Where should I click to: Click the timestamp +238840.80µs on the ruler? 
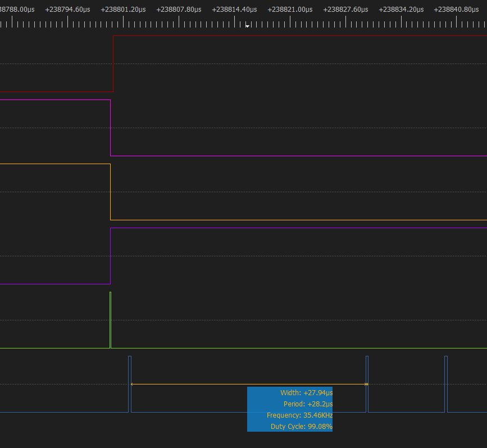(457, 9)
